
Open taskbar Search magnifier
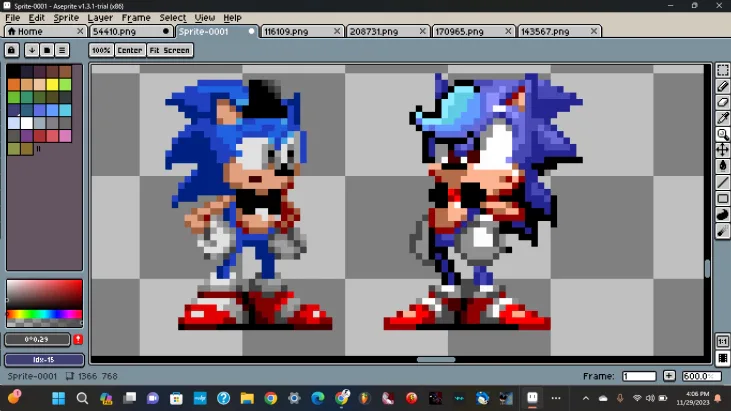(x=83, y=398)
